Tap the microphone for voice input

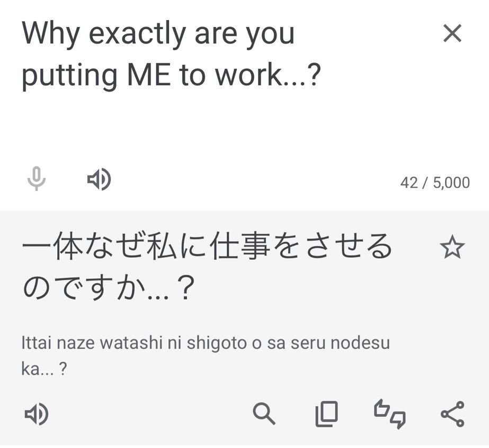click(37, 179)
